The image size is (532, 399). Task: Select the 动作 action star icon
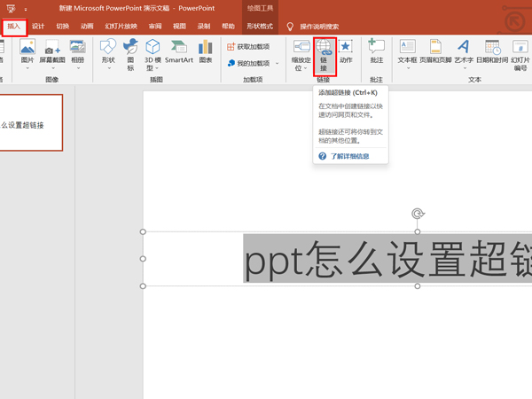[346, 53]
